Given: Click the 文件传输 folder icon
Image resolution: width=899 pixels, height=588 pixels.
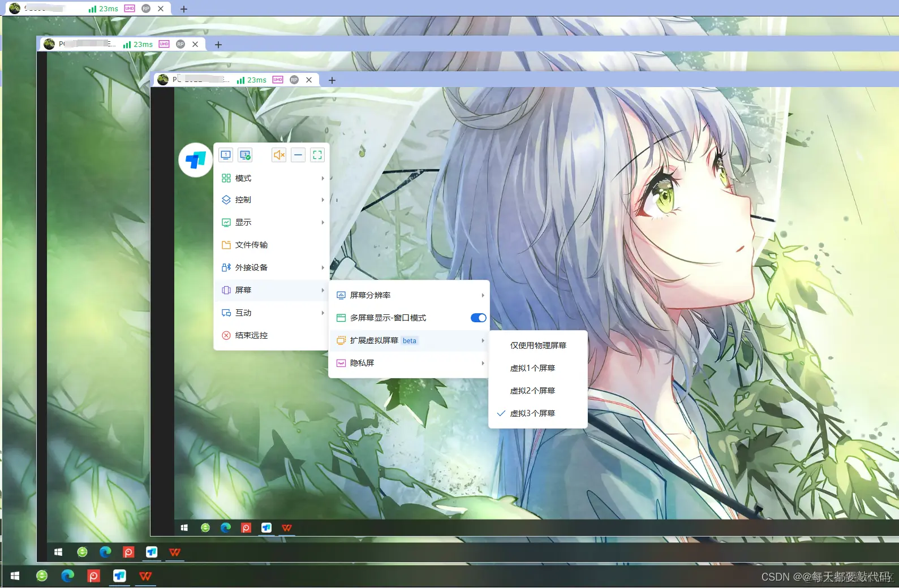Looking at the screenshot, I should click(x=226, y=245).
